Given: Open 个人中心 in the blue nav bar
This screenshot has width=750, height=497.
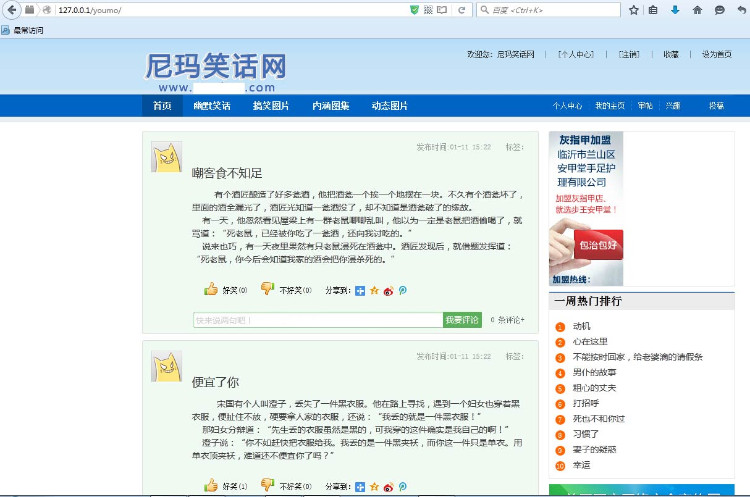Looking at the screenshot, I should 567,106.
